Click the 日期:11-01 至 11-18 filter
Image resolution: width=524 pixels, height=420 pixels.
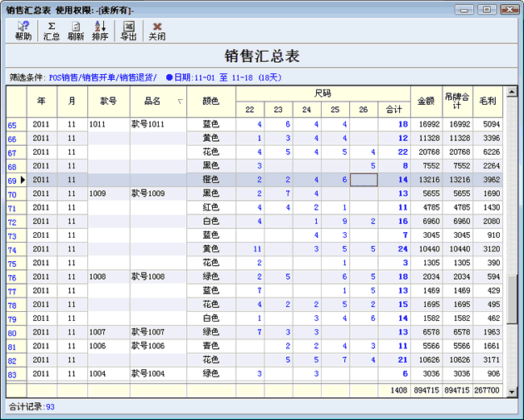(224, 77)
